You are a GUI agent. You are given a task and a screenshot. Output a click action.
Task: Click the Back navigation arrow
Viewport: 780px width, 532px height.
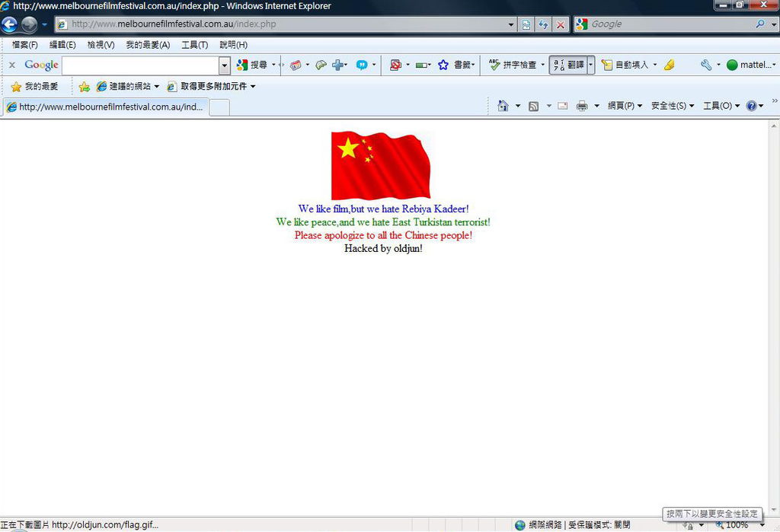click(9, 24)
